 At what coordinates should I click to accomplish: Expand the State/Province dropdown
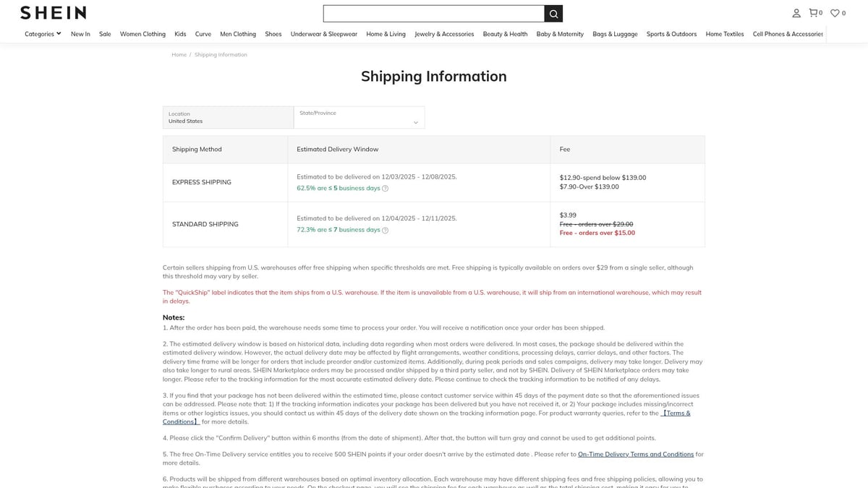pos(359,118)
